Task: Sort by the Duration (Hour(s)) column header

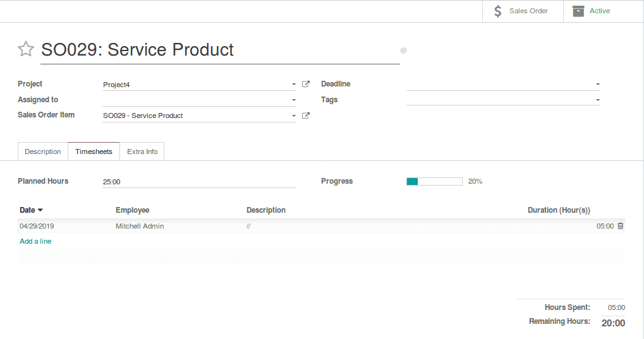Action: click(559, 210)
